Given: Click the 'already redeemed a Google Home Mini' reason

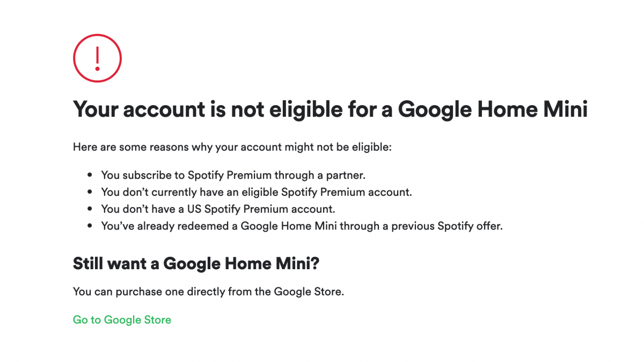Looking at the screenshot, I should 302,226.
